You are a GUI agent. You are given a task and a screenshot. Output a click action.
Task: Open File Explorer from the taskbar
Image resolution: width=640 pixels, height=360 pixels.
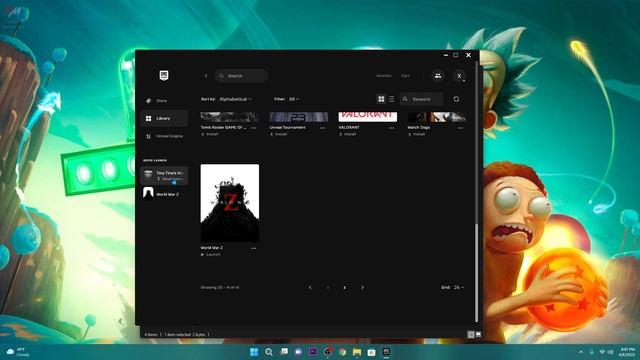(x=357, y=352)
